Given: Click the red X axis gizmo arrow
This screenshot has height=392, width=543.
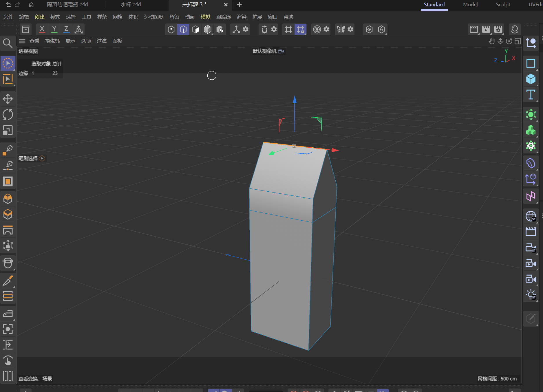Looking at the screenshot, I should coord(335,150).
